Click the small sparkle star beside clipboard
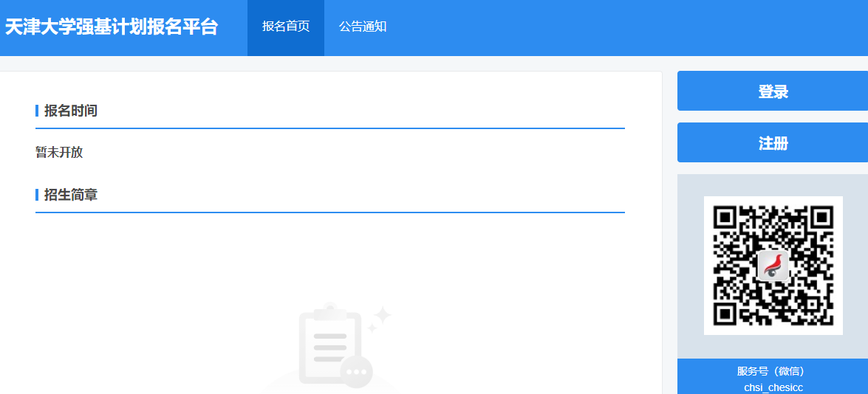Screen dimensions: 868x394 click(372, 329)
